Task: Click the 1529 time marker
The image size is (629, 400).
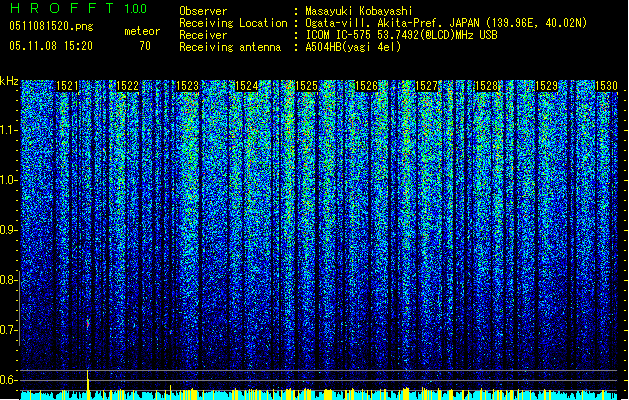Action: pos(546,86)
